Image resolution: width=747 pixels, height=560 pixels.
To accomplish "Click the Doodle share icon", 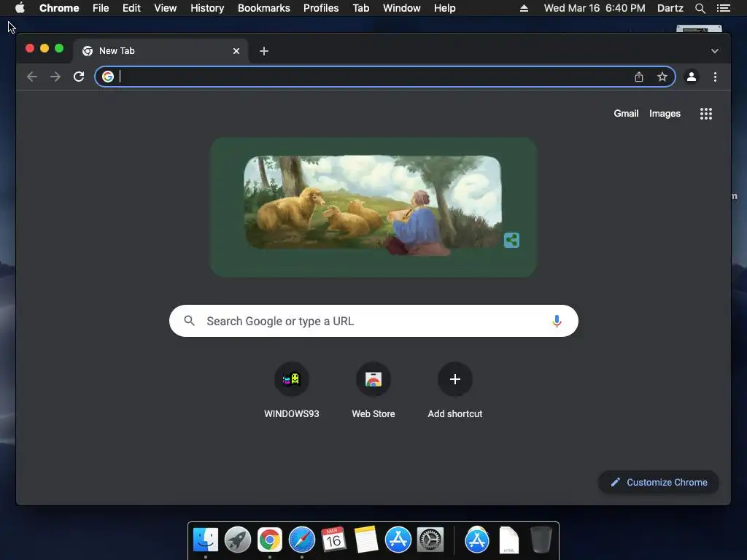I will (x=511, y=240).
